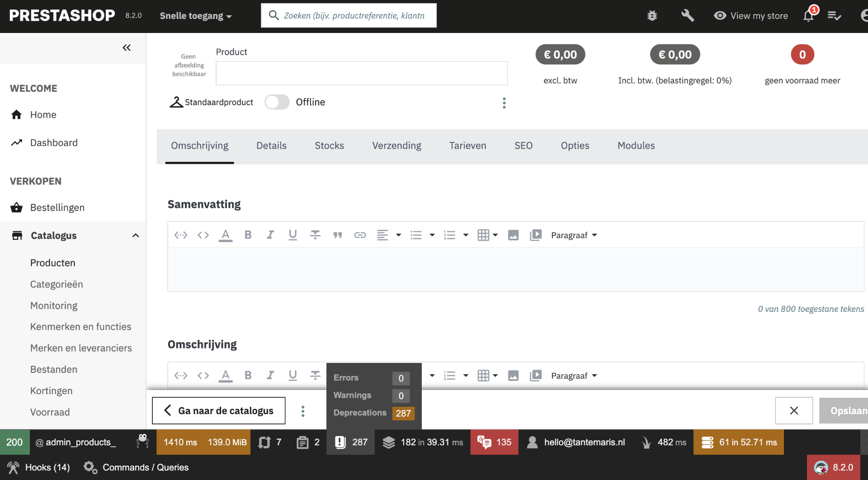Open Symfony 8.2.0 version badge
Screen dimensions: 868x480
click(x=834, y=467)
